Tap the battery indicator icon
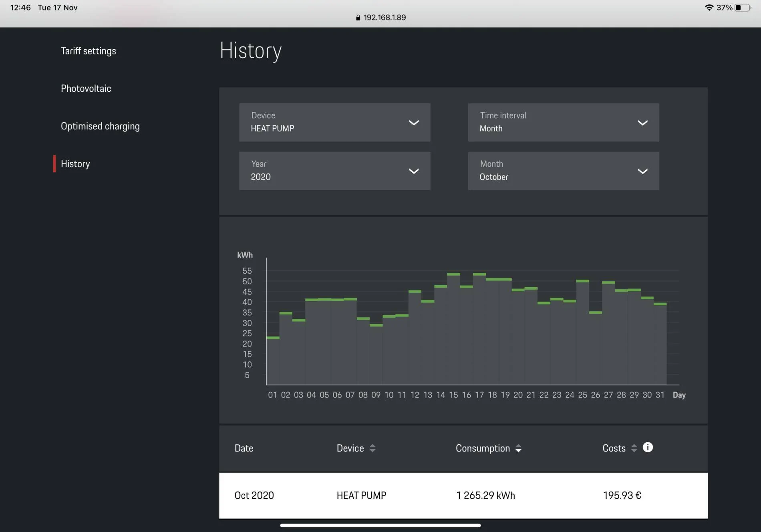 click(742, 8)
